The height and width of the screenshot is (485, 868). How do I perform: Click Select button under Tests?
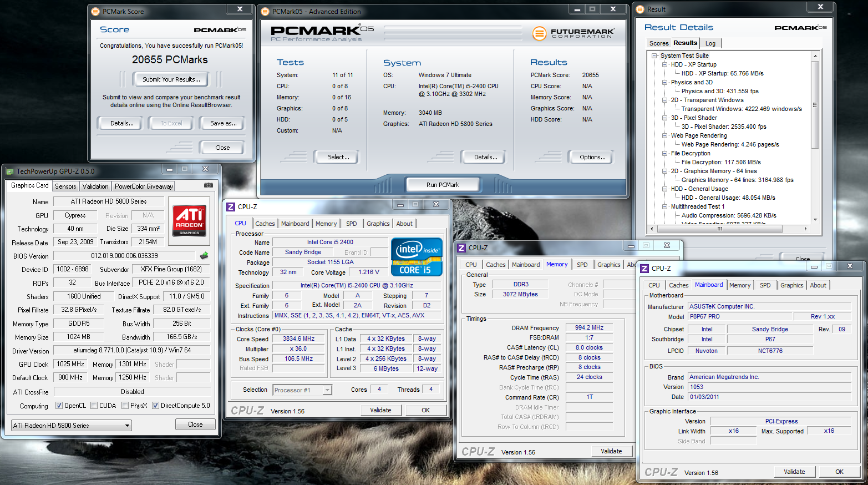338,157
